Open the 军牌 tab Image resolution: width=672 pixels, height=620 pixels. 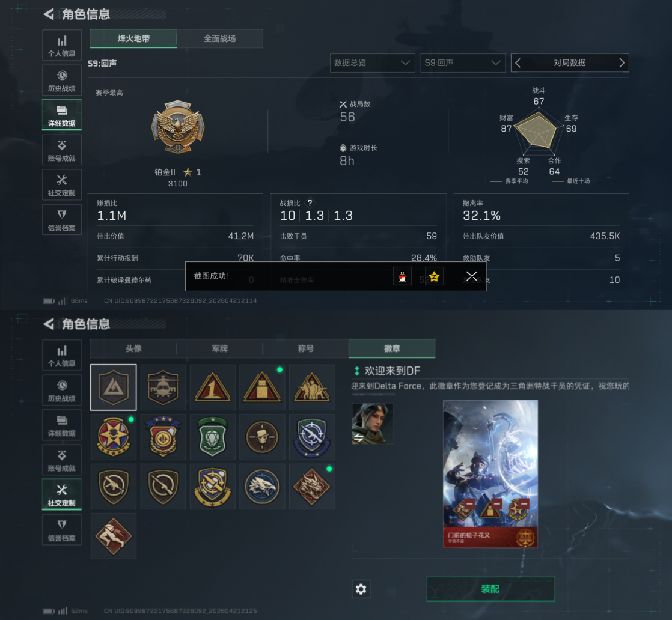tap(220, 349)
